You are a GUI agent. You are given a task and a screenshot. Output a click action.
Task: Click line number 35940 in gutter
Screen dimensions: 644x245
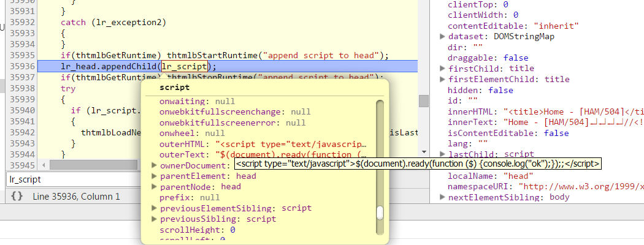point(21,110)
